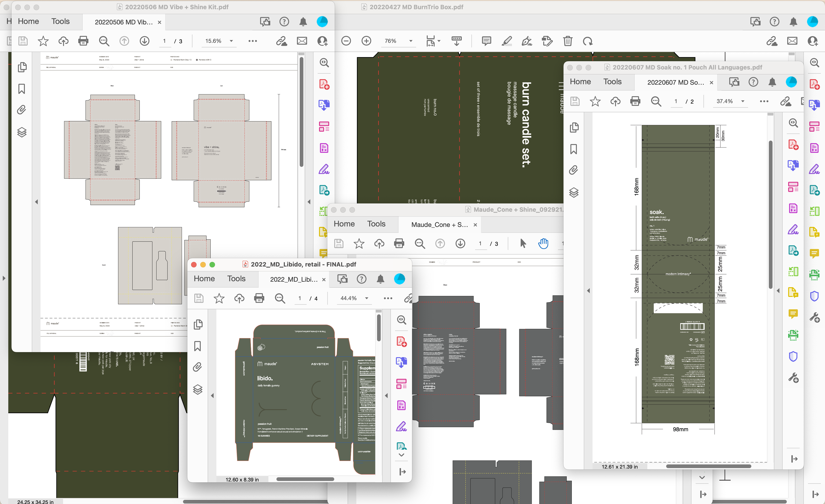The image size is (825, 504).
Task: Click horizontal scrollbar in Soak Pouch window
Action: click(709, 466)
